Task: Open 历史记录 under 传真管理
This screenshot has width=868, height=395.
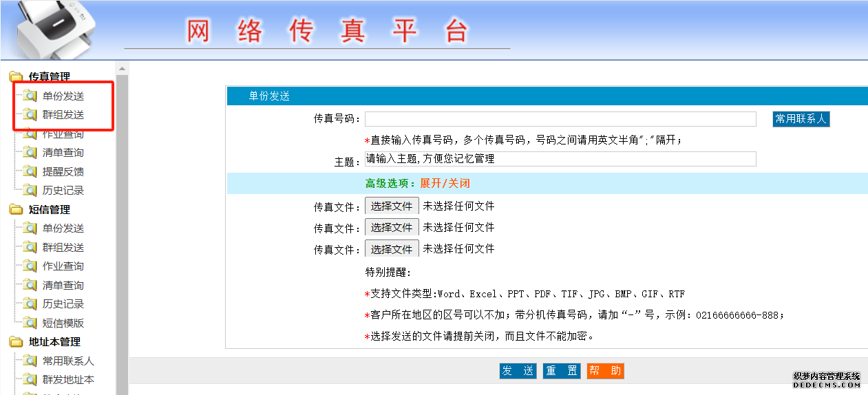Action: click(x=63, y=191)
